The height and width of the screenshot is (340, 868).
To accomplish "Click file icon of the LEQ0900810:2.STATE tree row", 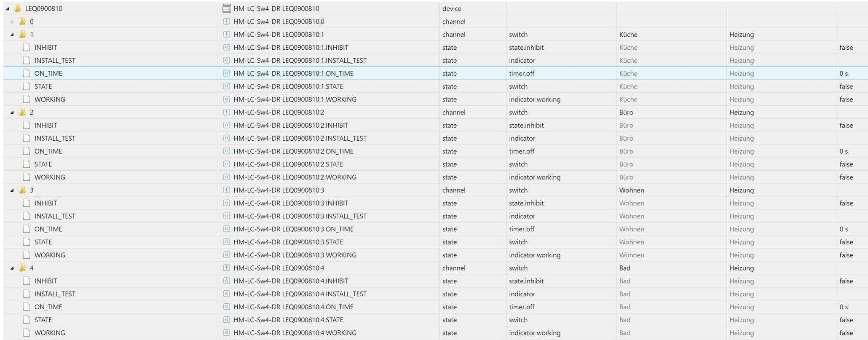I will [27, 164].
